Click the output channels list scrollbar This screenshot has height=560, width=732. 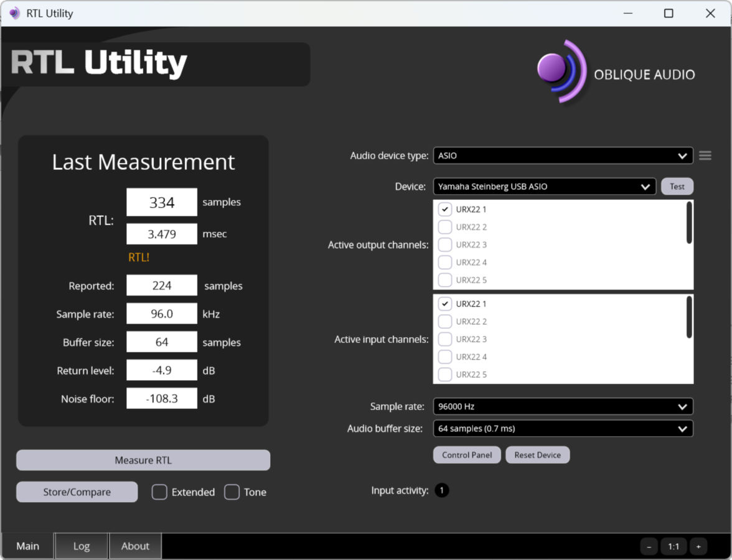pos(689,223)
